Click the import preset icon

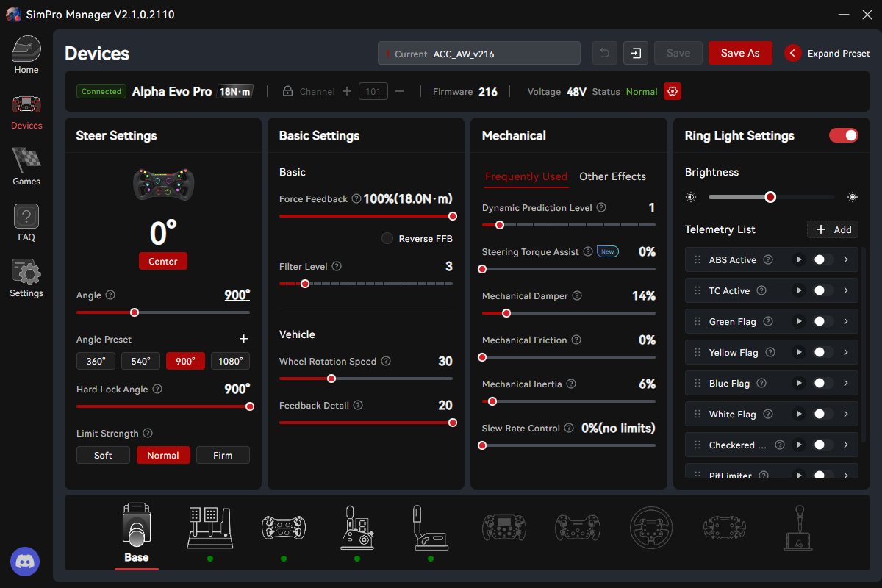pyautogui.click(x=636, y=53)
